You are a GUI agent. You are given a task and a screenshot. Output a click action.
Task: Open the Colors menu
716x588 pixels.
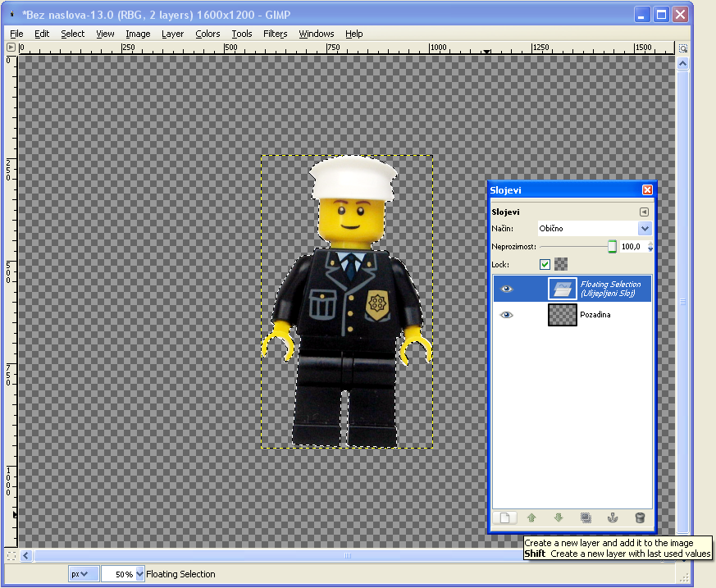coord(208,34)
